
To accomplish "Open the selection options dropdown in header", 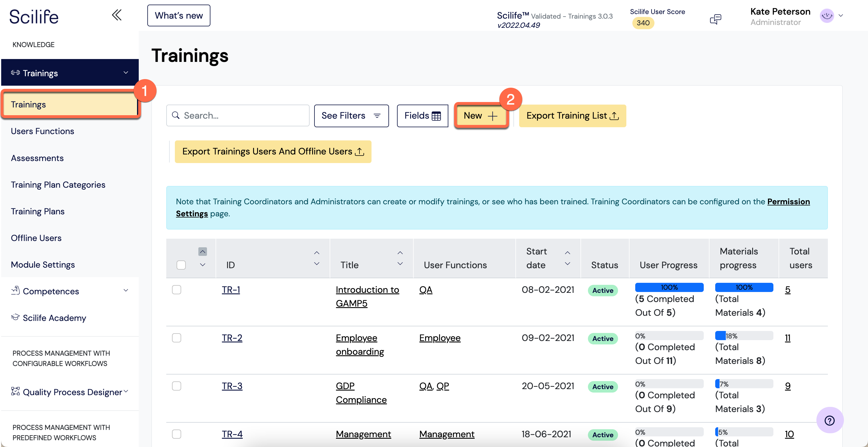I will (202, 265).
